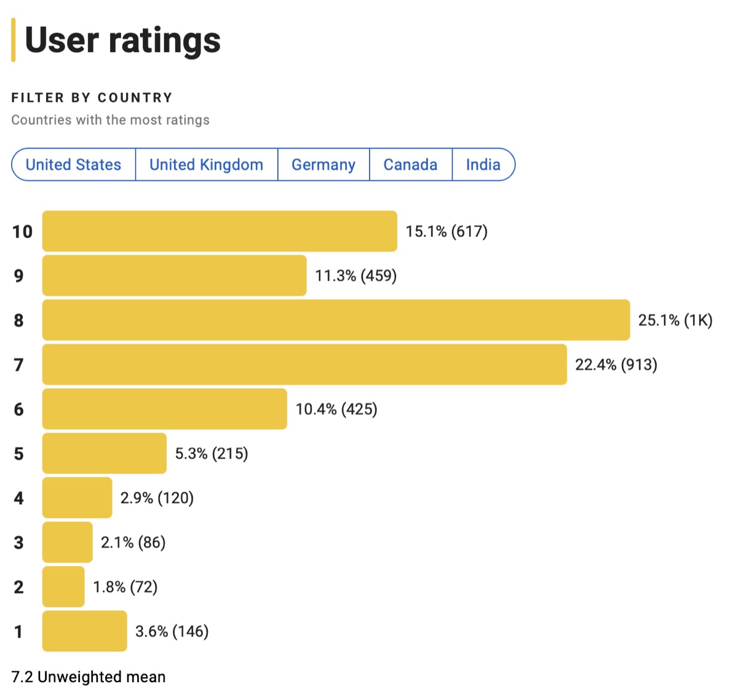Click the 15.1% (617) label
Image resolution: width=738 pixels, height=700 pixels.
click(x=446, y=232)
